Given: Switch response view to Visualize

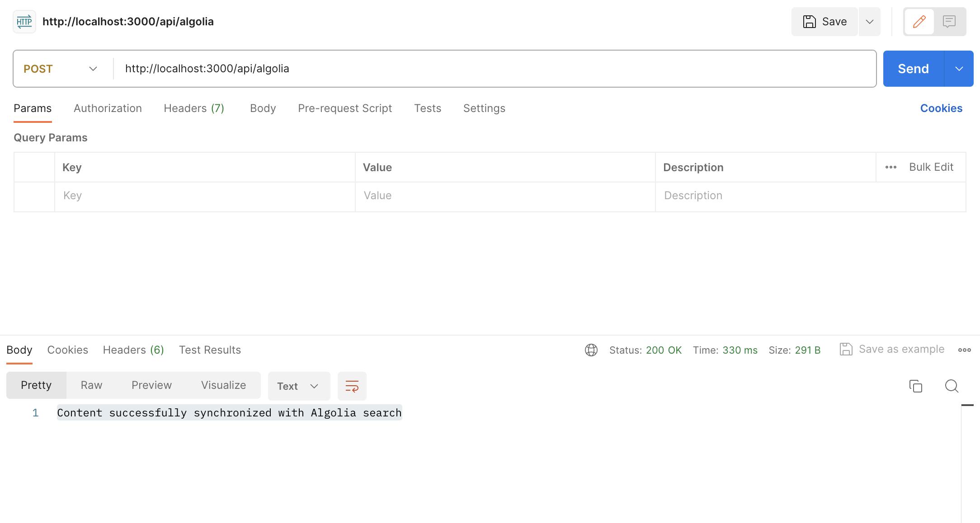Looking at the screenshot, I should point(223,385).
